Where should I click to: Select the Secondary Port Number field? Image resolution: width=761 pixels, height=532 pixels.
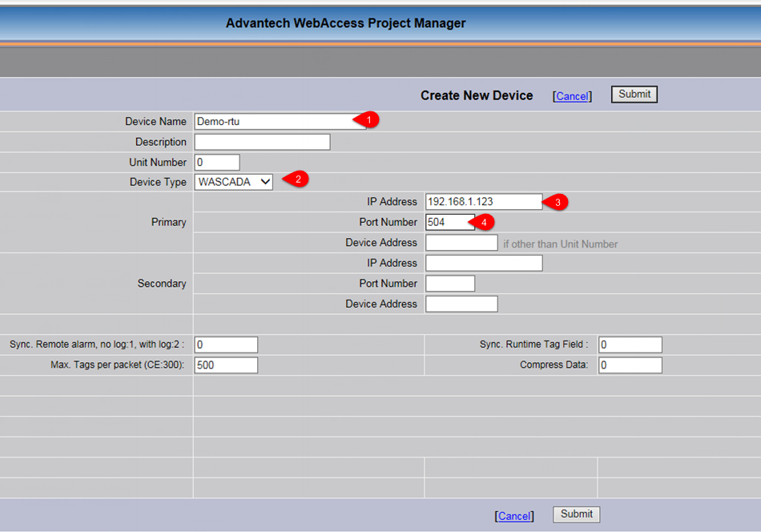coord(449,284)
